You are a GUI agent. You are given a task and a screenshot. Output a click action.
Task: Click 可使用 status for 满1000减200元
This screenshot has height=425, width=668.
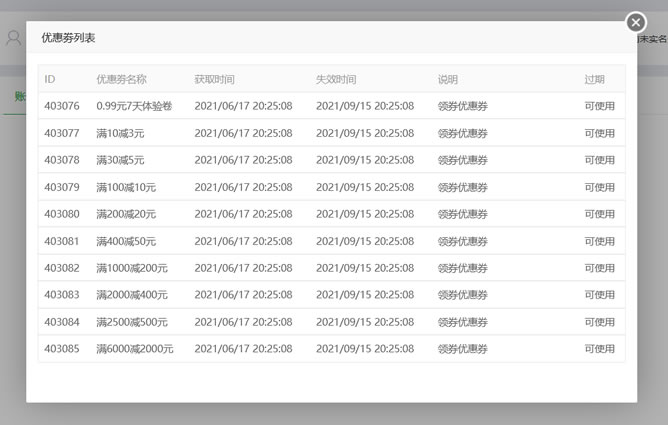[x=600, y=268]
